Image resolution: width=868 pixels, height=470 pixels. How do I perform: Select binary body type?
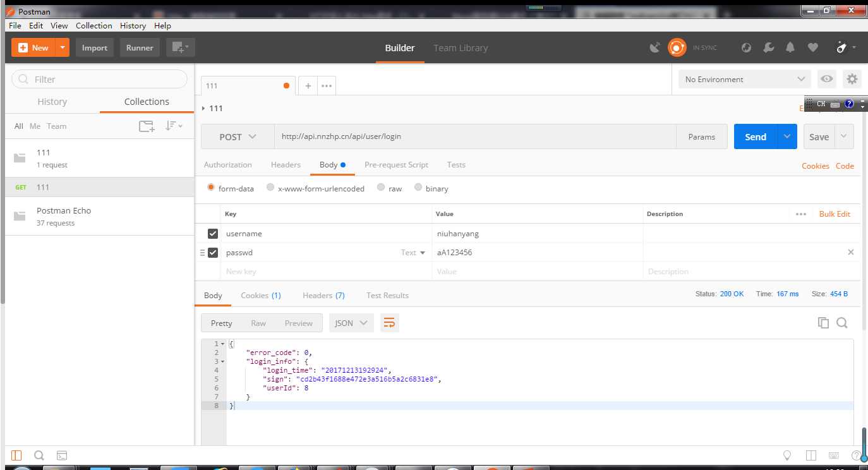[x=418, y=188]
